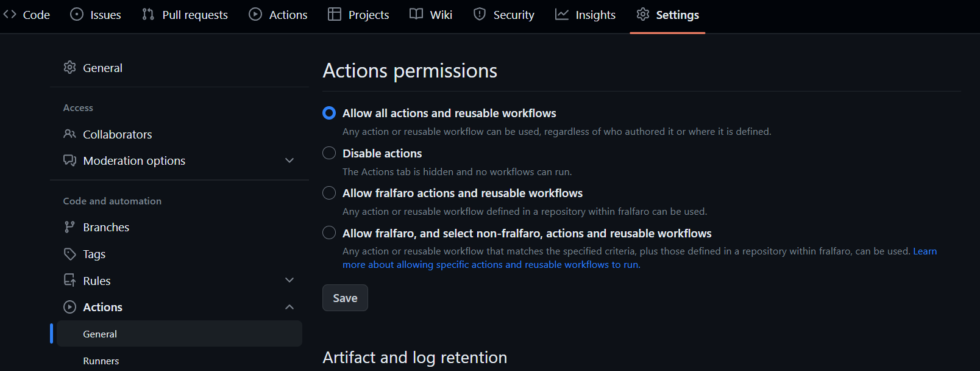Click the Tags label icon in sidebar
The width and height of the screenshot is (980, 371).
click(x=70, y=254)
